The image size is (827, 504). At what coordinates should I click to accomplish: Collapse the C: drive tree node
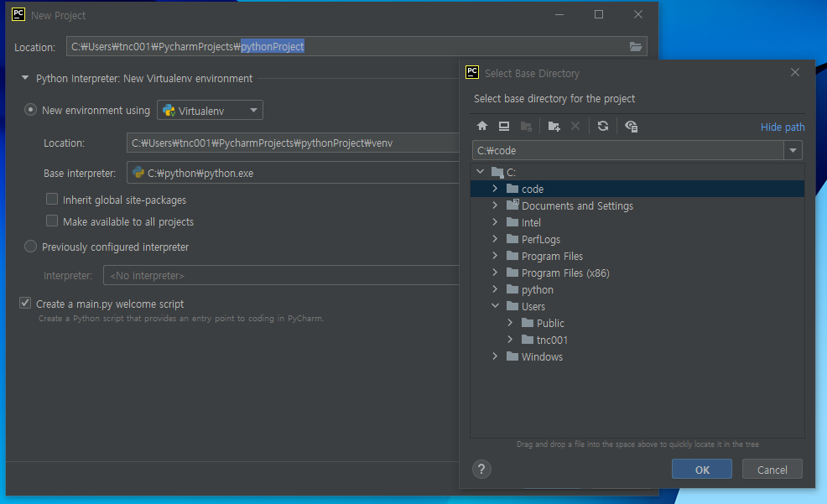480,171
